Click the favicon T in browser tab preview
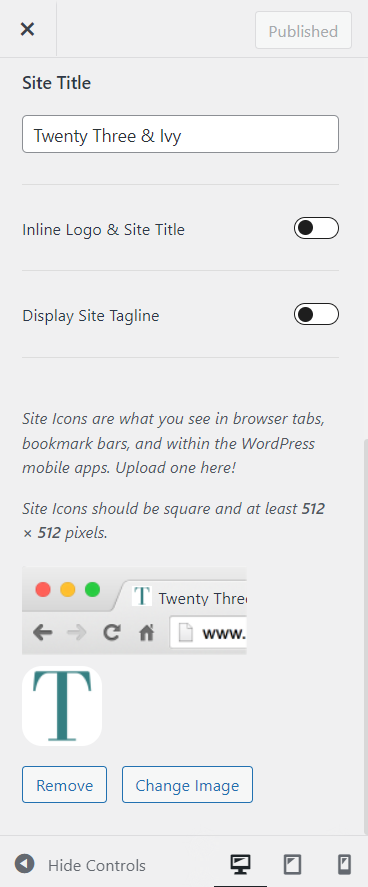The image size is (368, 887). click(142, 596)
